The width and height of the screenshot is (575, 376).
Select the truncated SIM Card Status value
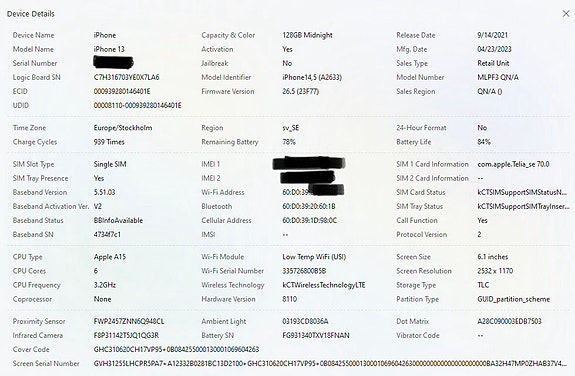click(522, 192)
